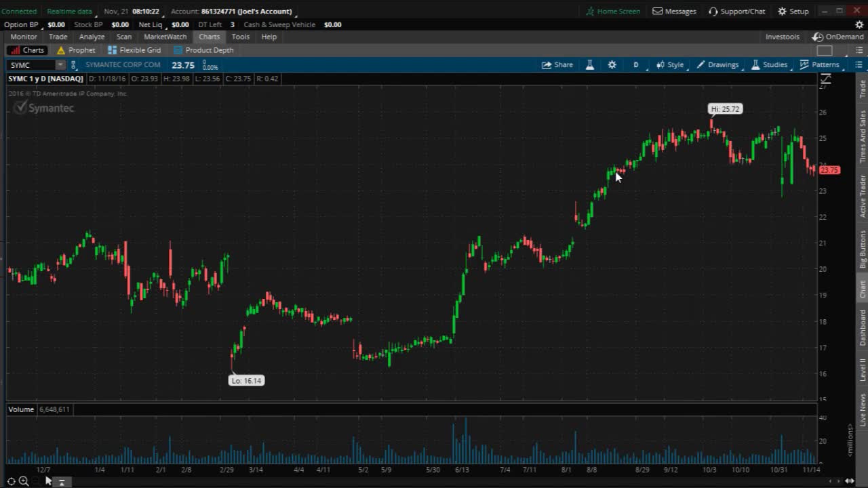Click the Option BP value
This screenshot has height=488, width=868.
[x=56, y=24]
